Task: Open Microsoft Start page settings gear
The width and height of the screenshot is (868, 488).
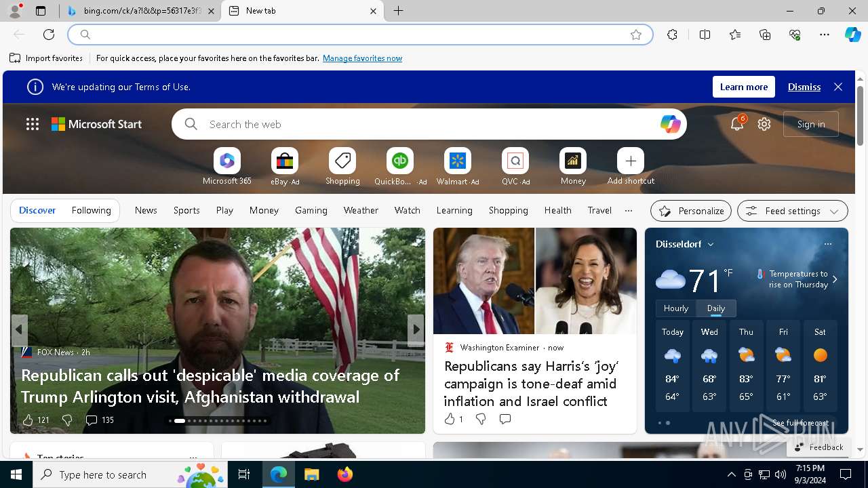Action: click(764, 124)
